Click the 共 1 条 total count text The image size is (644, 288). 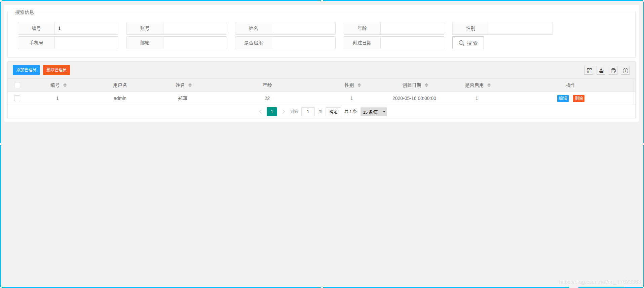click(x=351, y=112)
